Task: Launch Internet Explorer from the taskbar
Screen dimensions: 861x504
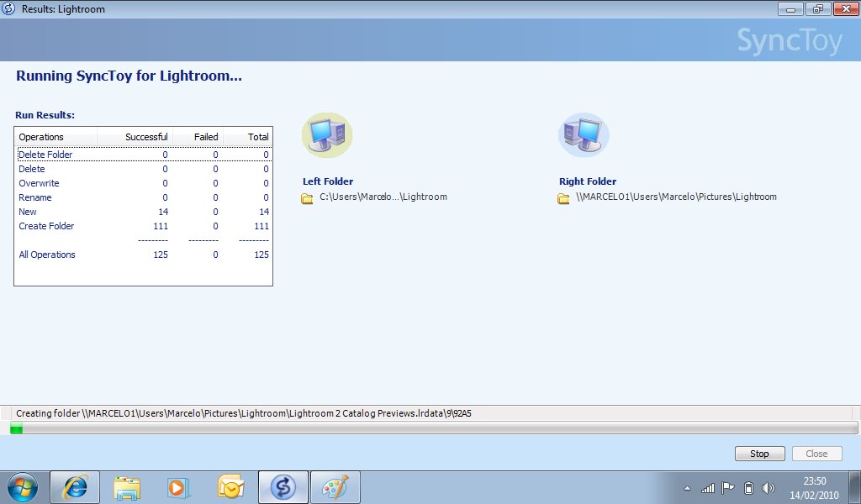Action: (75, 487)
